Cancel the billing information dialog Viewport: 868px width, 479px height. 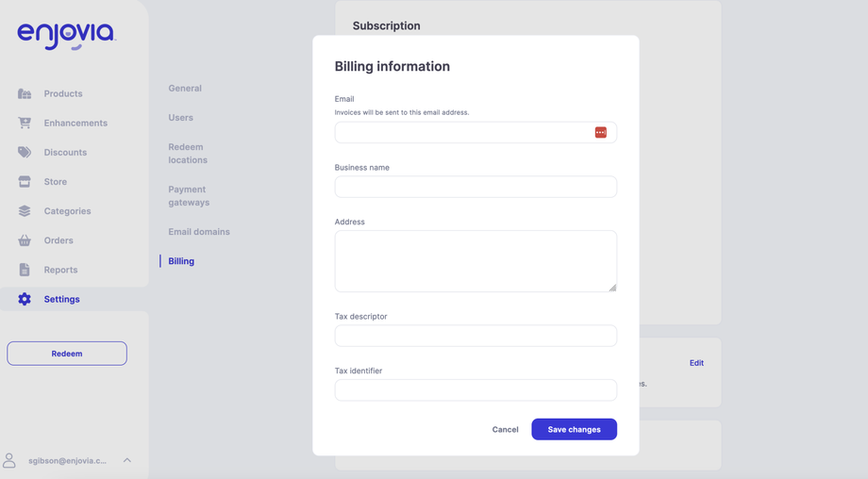click(505, 429)
